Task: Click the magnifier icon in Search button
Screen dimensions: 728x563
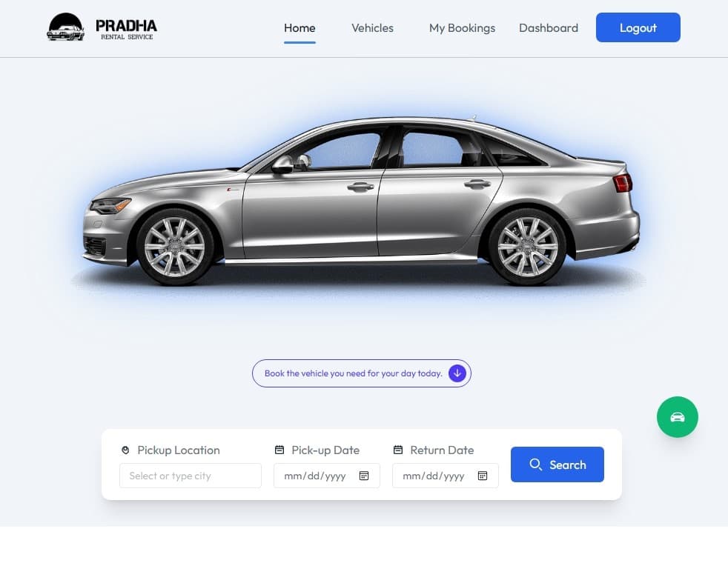Action: pyautogui.click(x=535, y=464)
